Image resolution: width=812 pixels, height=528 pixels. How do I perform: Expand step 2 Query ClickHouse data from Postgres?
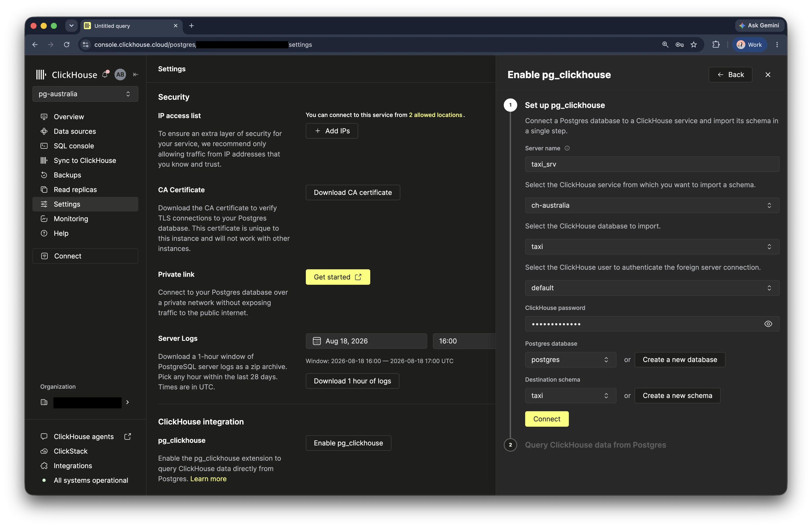click(595, 445)
